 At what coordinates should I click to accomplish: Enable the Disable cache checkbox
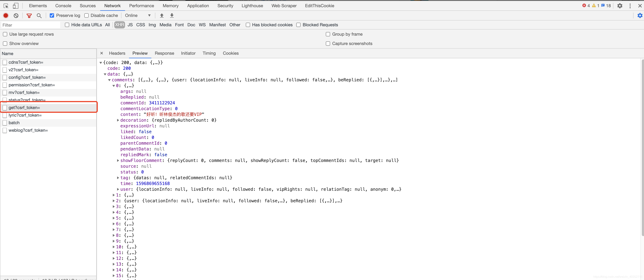tap(86, 15)
